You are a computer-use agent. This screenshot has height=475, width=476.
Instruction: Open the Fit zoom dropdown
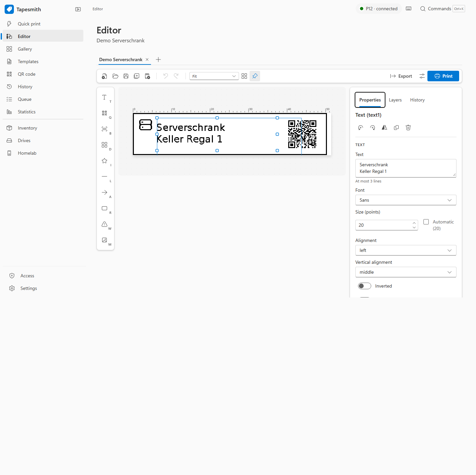pos(214,76)
